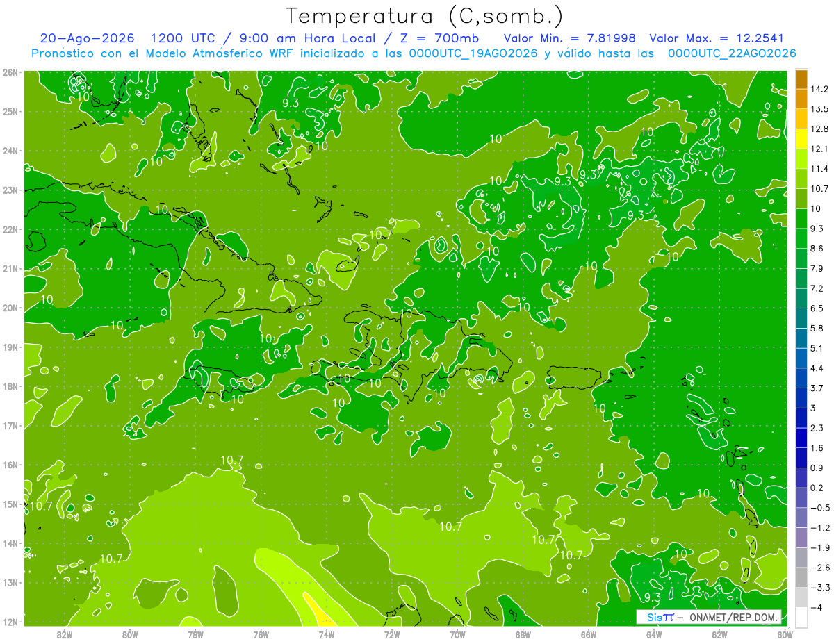Screen dimensions: 834x644
Task: Click the 3.7 label on the color scale
Action: (818, 388)
